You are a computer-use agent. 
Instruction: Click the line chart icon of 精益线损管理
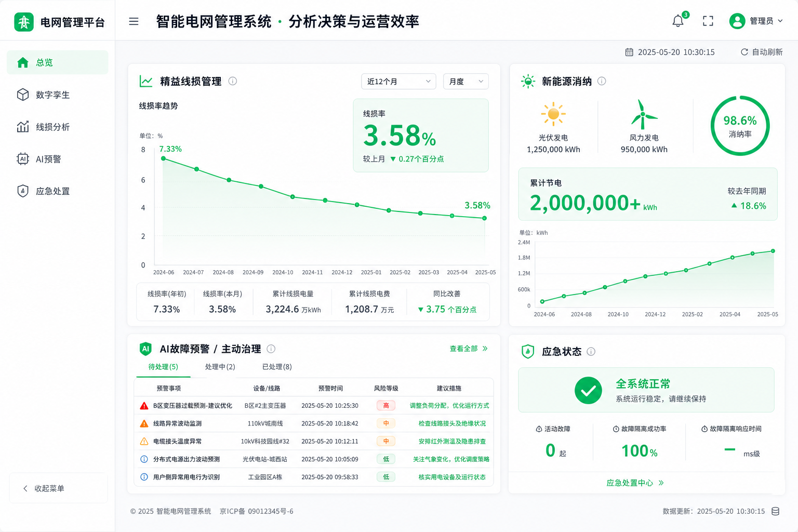click(146, 81)
